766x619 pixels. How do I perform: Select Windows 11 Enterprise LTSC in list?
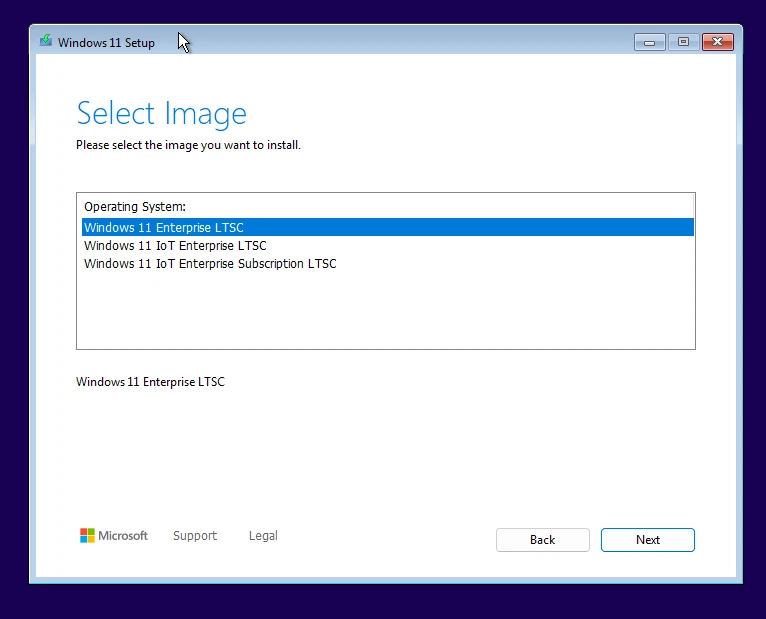pos(388,227)
